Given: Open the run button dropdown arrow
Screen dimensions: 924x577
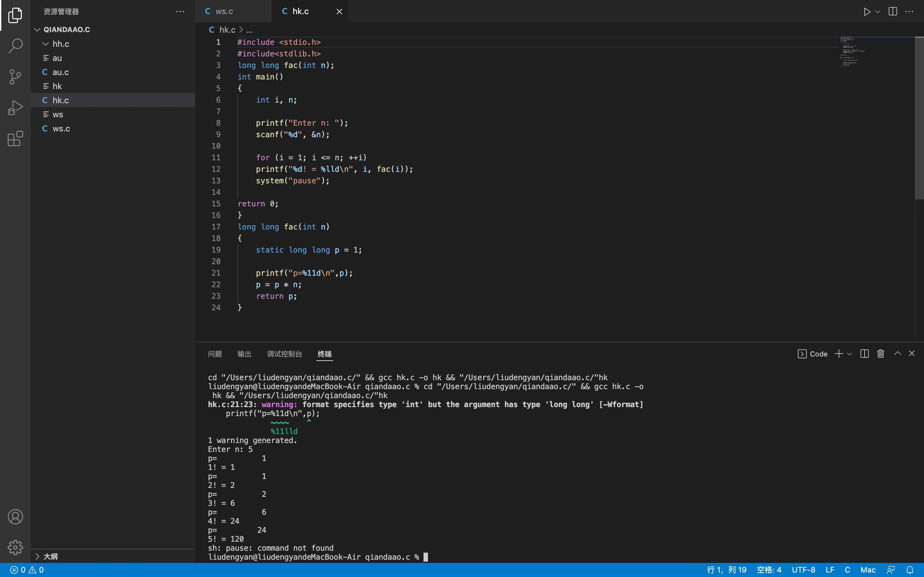Looking at the screenshot, I should tap(878, 12).
